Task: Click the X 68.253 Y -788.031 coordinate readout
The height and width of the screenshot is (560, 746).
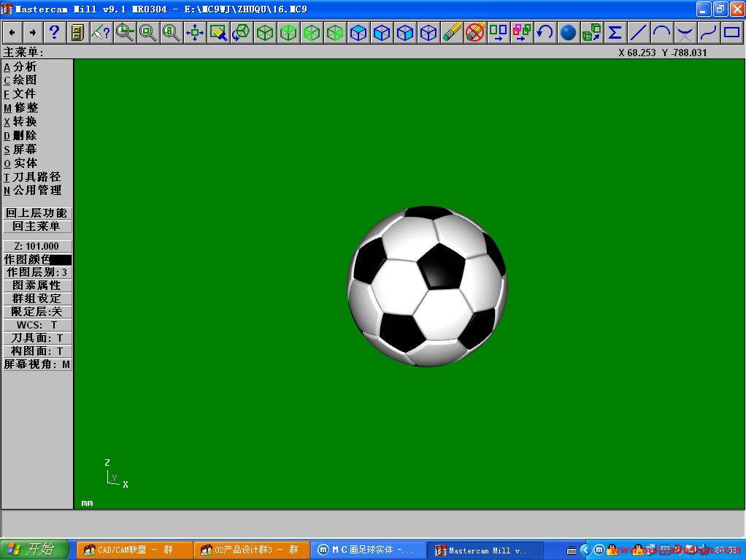Action: 663,53
